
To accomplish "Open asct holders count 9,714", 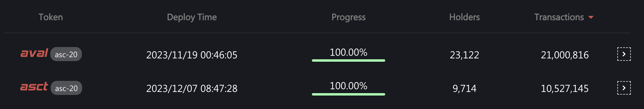I will [x=464, y=88].
